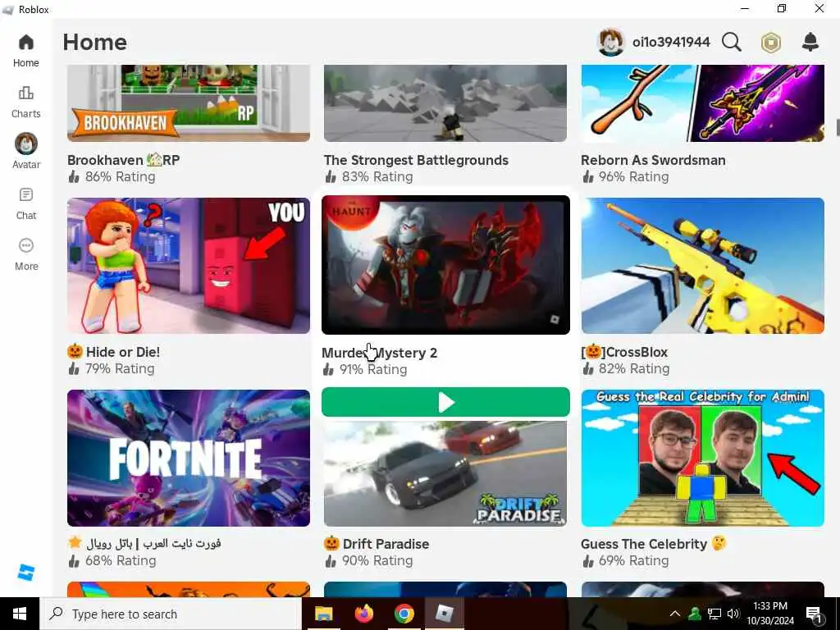Click the 83% Rating text
Screen dimensions: 840x630
tap(377, 177)
